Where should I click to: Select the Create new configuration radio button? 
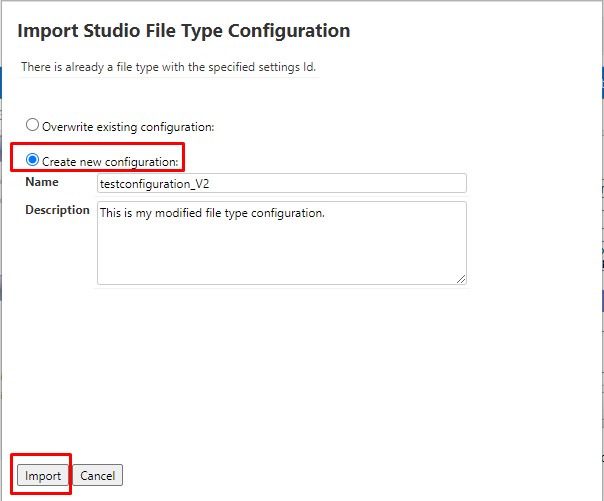pos(33,160)
